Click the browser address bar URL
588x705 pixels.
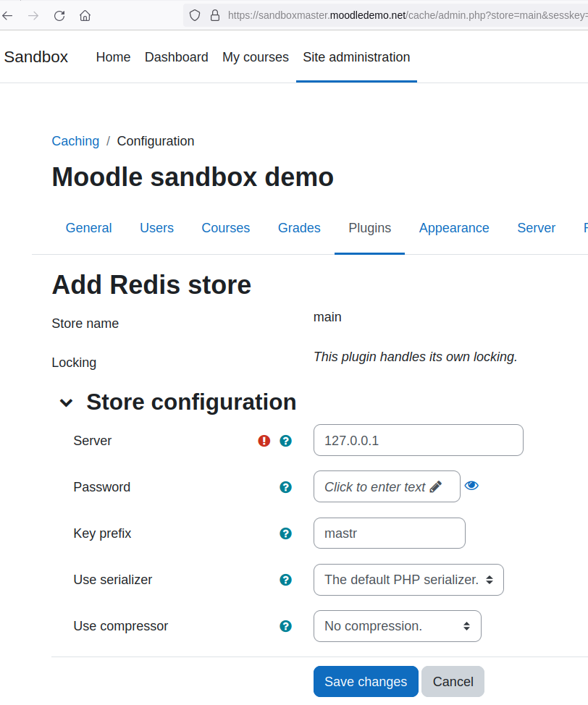[407, 15]
